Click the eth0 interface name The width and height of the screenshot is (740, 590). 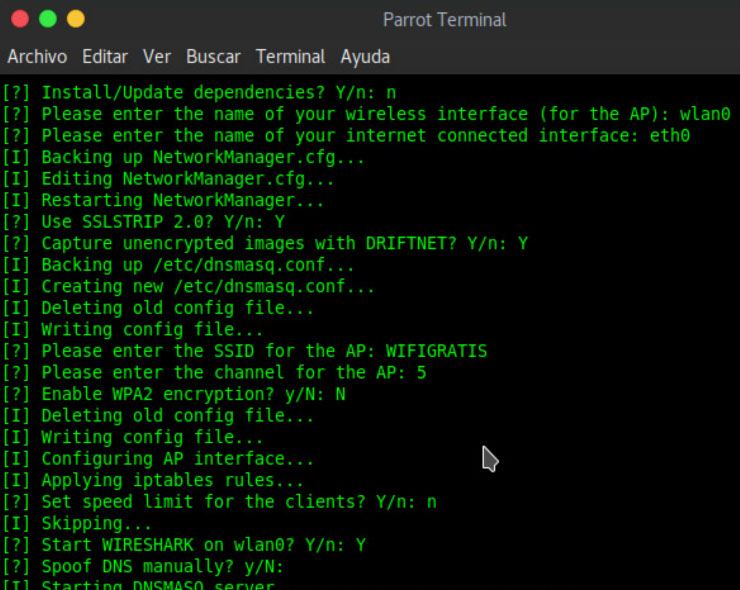click(x=669, y=135)
